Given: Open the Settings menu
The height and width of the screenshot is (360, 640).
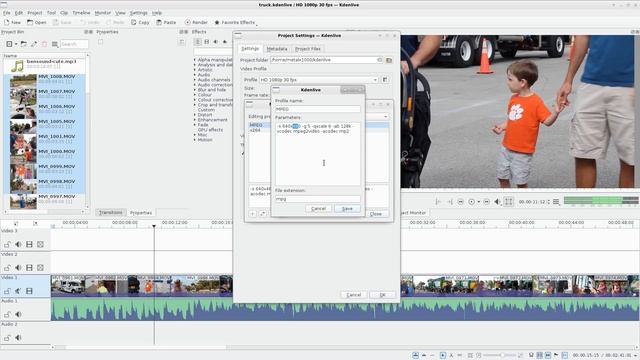Looking at the screenshot, I should point(139,13).
